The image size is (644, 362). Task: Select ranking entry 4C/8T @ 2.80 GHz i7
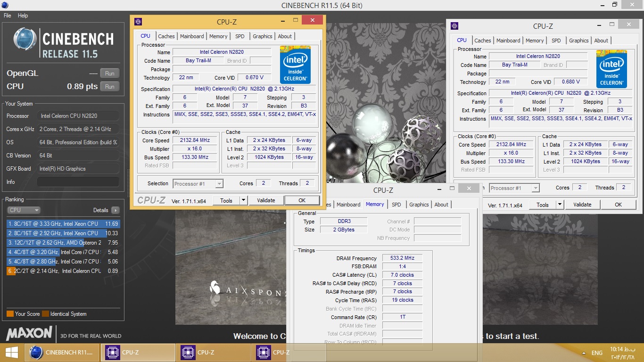(x=63, y=262)
